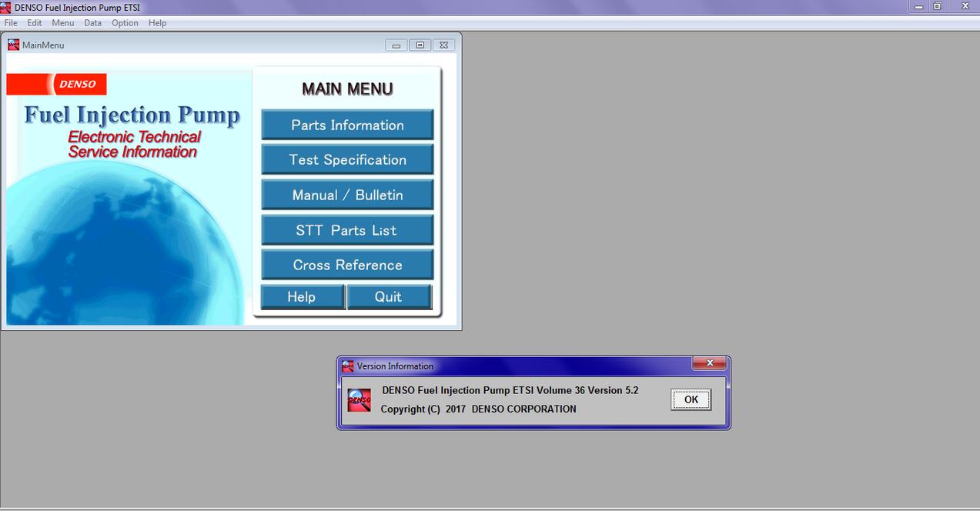980x511 pixels.
Task: Click the red DENSO logo banner
Action: coord(56,85)
